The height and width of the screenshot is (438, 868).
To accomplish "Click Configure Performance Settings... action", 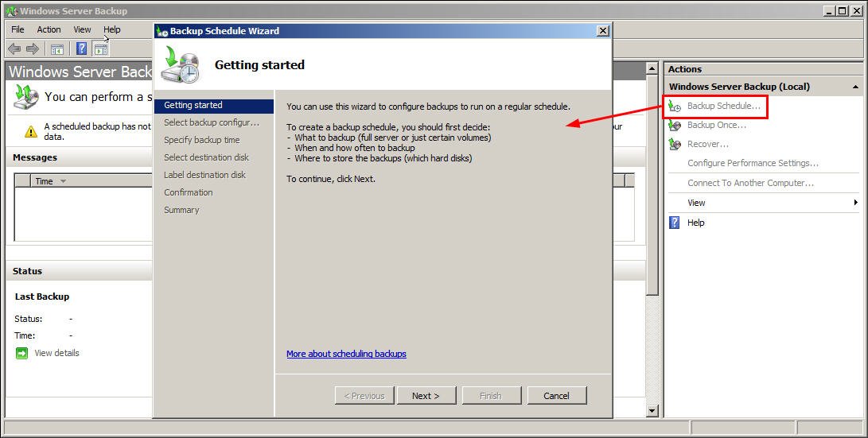I will click(x=753, y=163).
